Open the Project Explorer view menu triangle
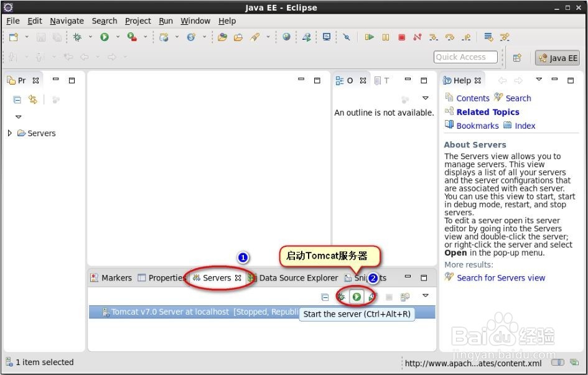 point(19,117)
